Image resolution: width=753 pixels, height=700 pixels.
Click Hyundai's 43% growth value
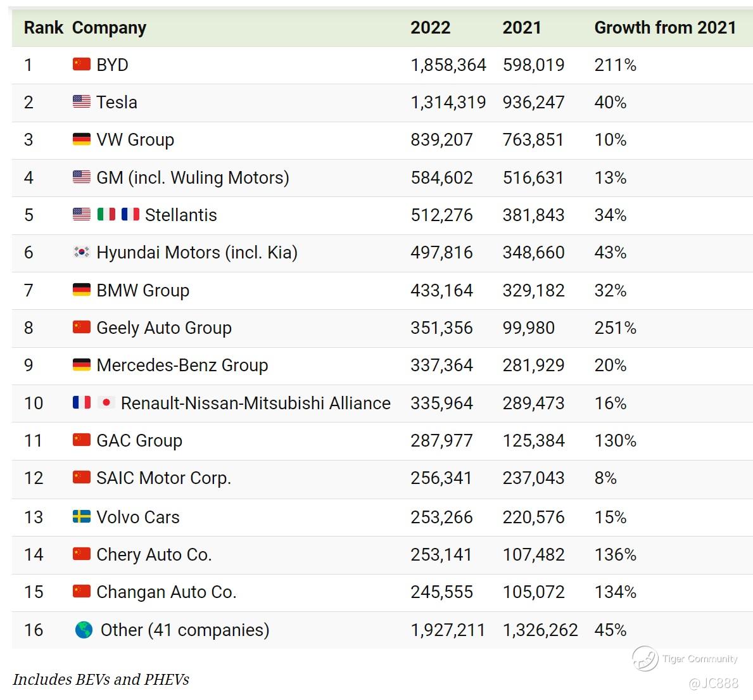pos(611,253)
